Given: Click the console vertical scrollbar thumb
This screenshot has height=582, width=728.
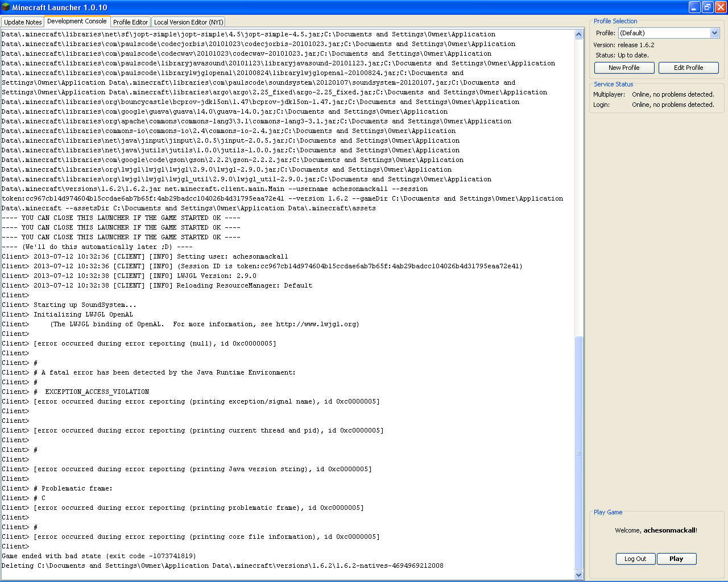Looking at the screenshot, I should click(579, 452).
